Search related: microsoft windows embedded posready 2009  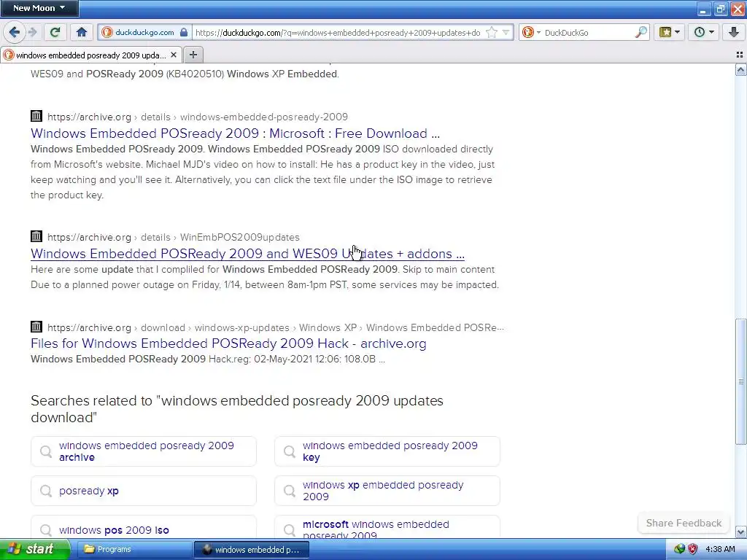pyautogui.click(x=387, y=528)
